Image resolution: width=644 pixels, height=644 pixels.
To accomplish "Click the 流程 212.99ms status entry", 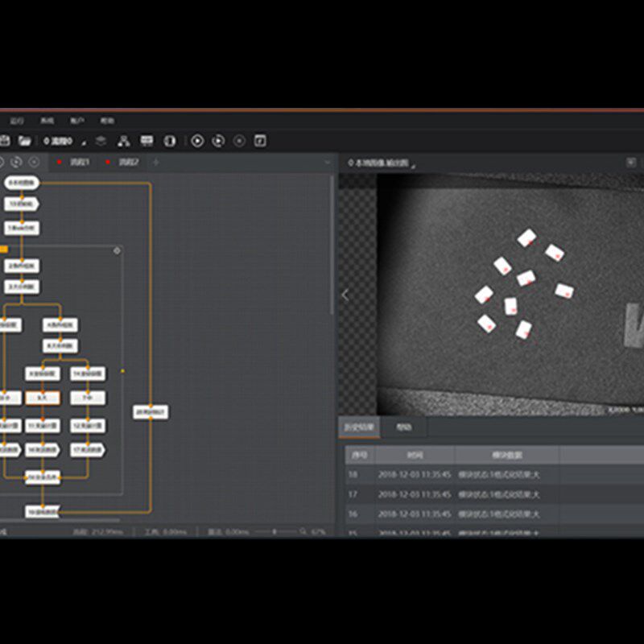I will (97, 531).
